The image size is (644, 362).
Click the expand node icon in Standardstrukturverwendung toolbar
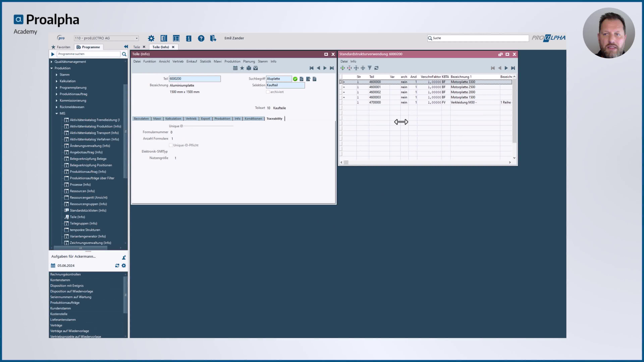point(342,68)
